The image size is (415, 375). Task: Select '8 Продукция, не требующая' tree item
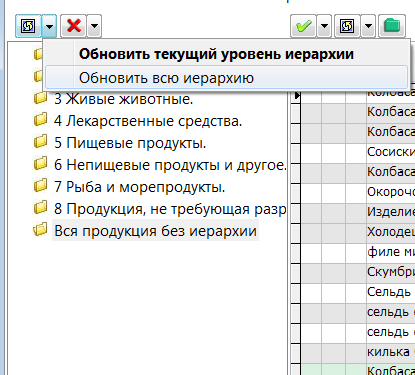click(x=170, y=209)
